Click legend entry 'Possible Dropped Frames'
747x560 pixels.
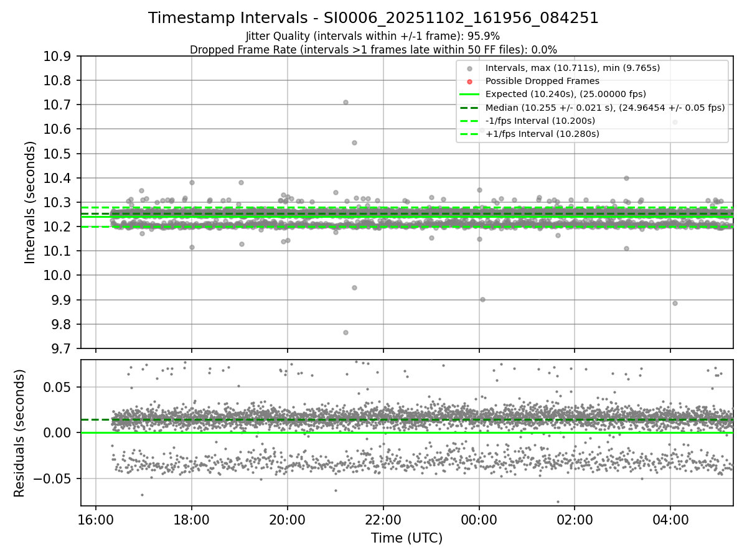[x=542, y=81]
